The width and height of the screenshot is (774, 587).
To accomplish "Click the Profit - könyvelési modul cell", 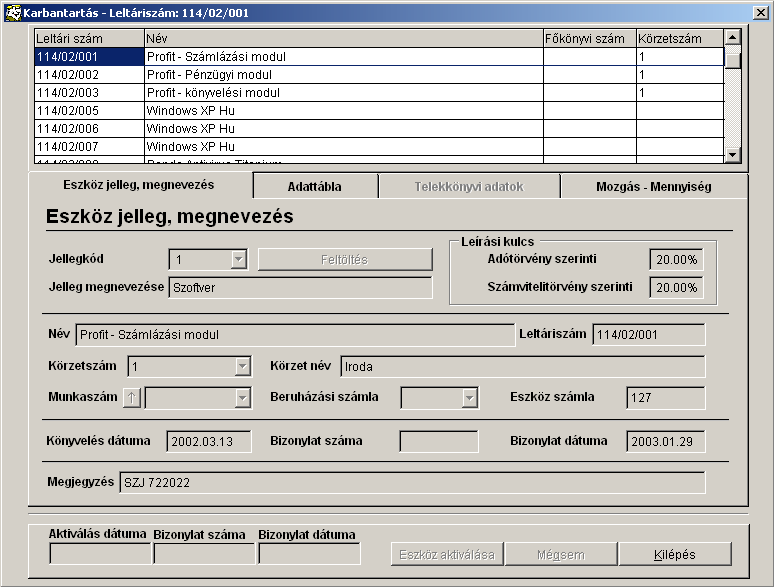I will pyautogui.click(x=344, y=92).
